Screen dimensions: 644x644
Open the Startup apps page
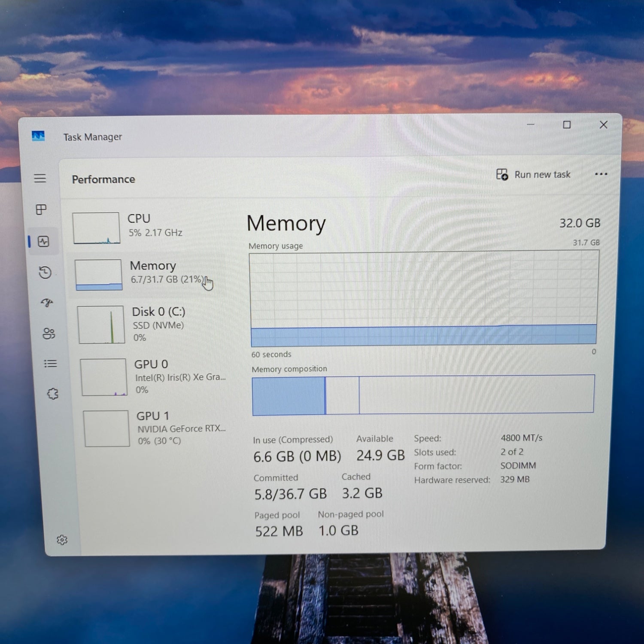[x=47, y=303]
